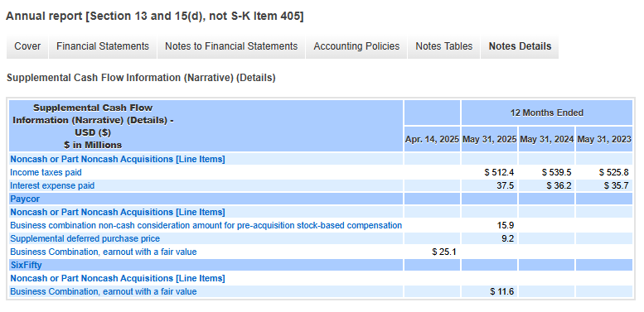Open the SixFifty section link
The height and width of the screenshot is (312, 644).
tap(26, 266)
